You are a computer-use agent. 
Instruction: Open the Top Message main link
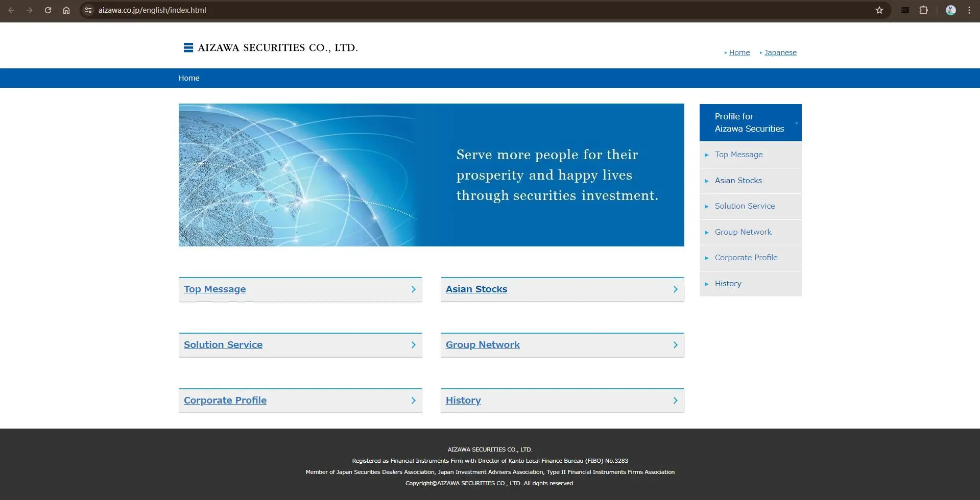pos(215,289)
